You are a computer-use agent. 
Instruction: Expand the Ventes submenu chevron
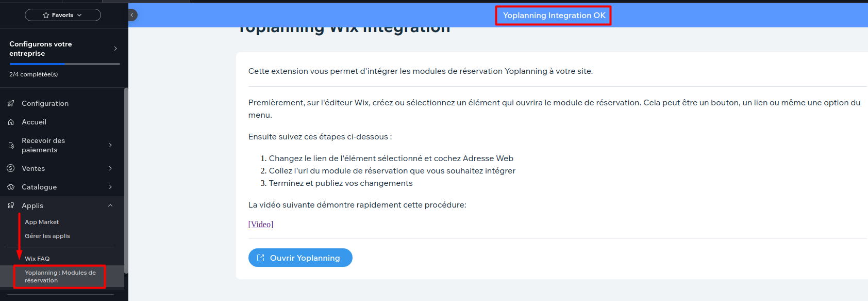point(110,169)
